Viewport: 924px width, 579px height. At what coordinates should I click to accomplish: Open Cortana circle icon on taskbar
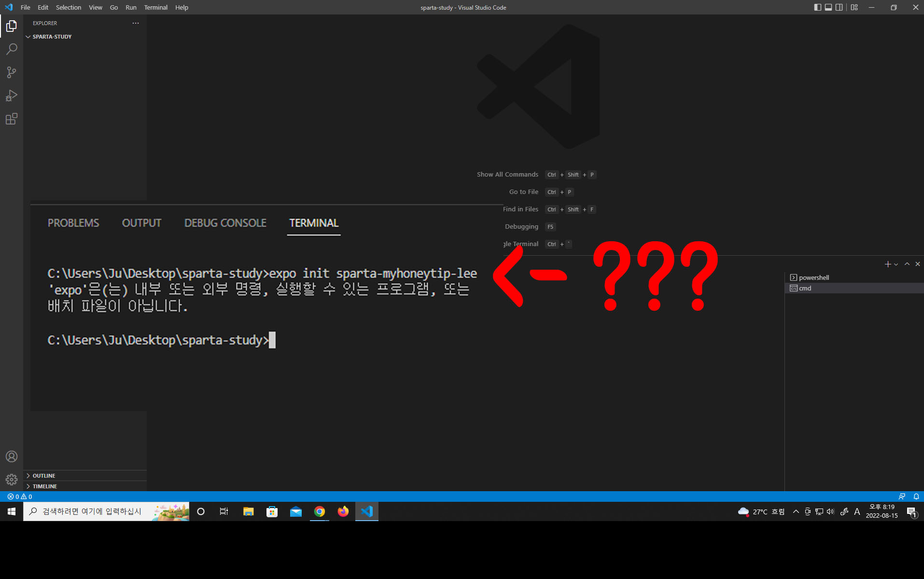tap(201, 511)
